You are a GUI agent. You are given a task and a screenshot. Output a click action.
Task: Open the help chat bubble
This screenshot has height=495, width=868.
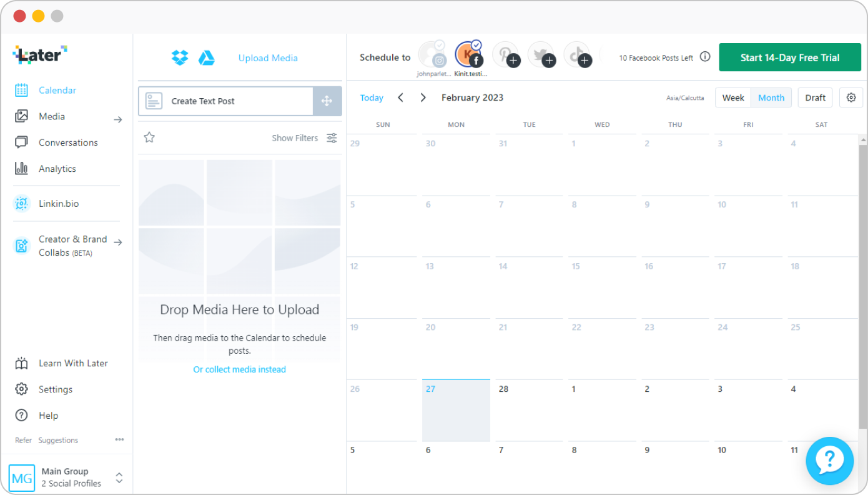(829, 461)
